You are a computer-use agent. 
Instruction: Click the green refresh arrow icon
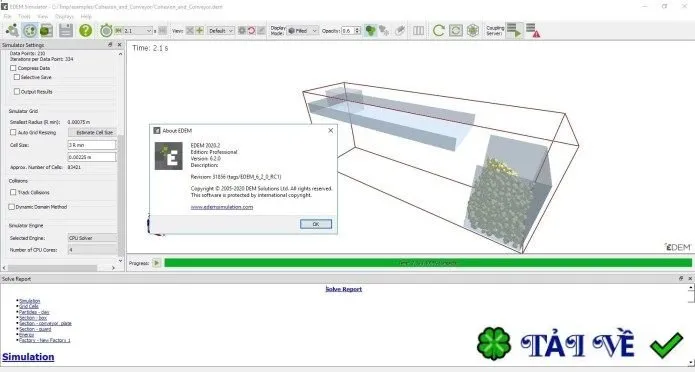pos(438,30)
